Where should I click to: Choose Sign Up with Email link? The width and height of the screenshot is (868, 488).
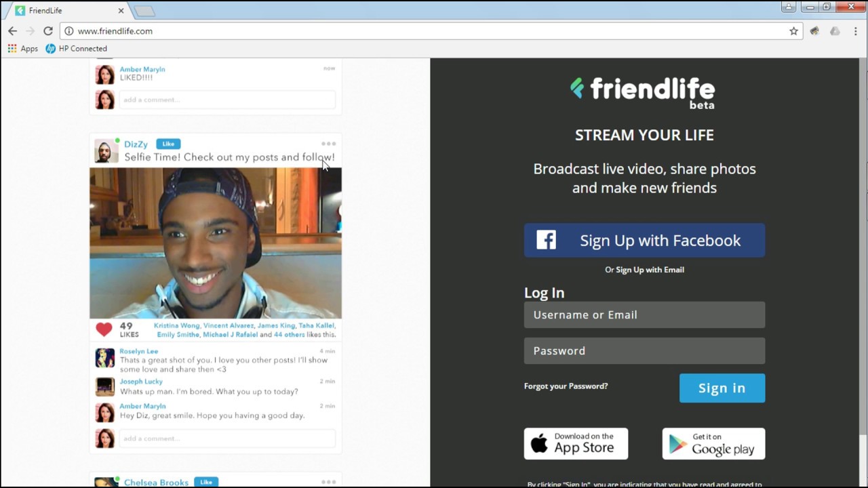[x=650, y=270]
